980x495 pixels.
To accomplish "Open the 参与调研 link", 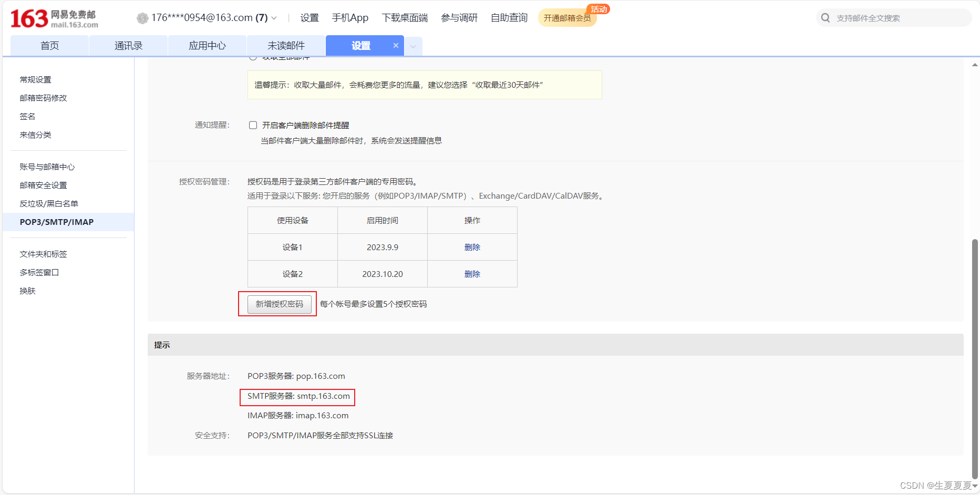I will (x=459, y=18).
